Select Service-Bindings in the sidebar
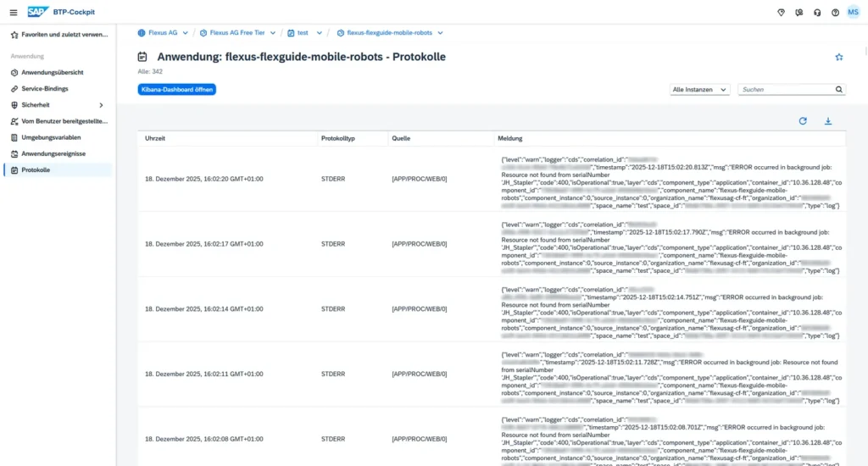This screenshot has height=466, width=868. pos(45,89)
